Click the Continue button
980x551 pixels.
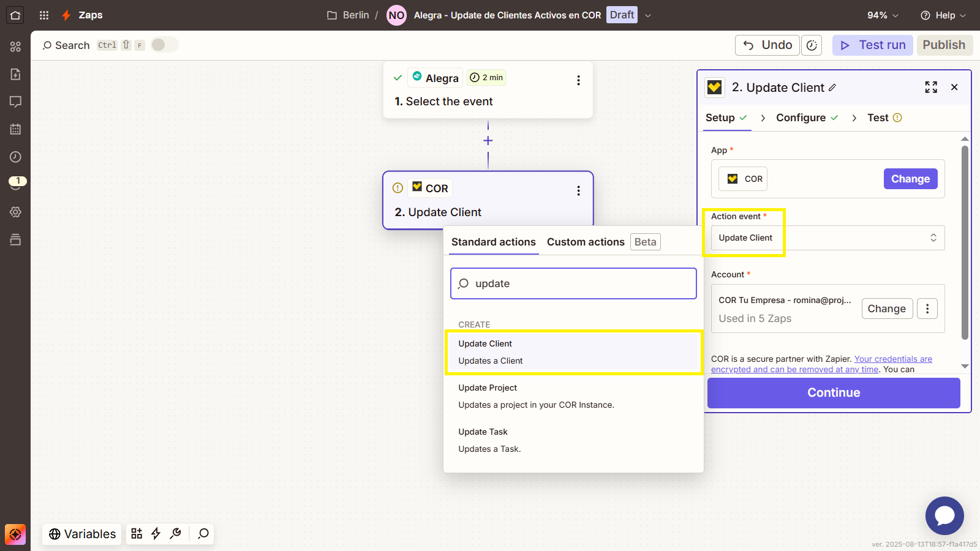coord(834,392)
